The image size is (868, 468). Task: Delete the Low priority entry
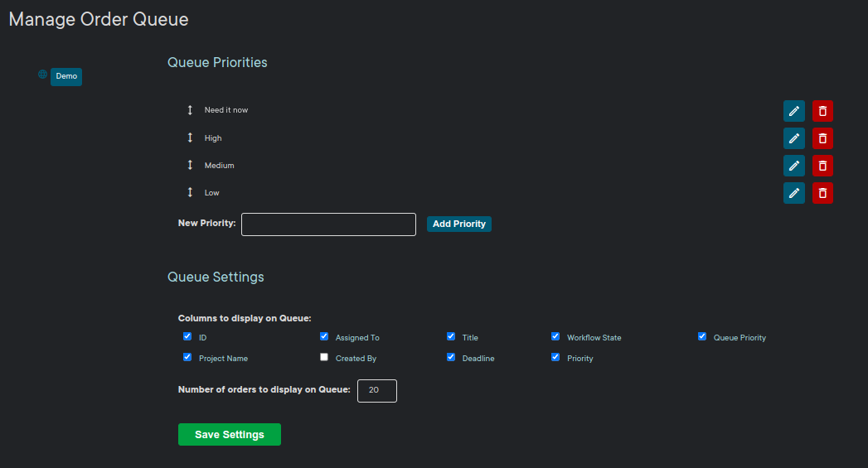tap(822, 193)
